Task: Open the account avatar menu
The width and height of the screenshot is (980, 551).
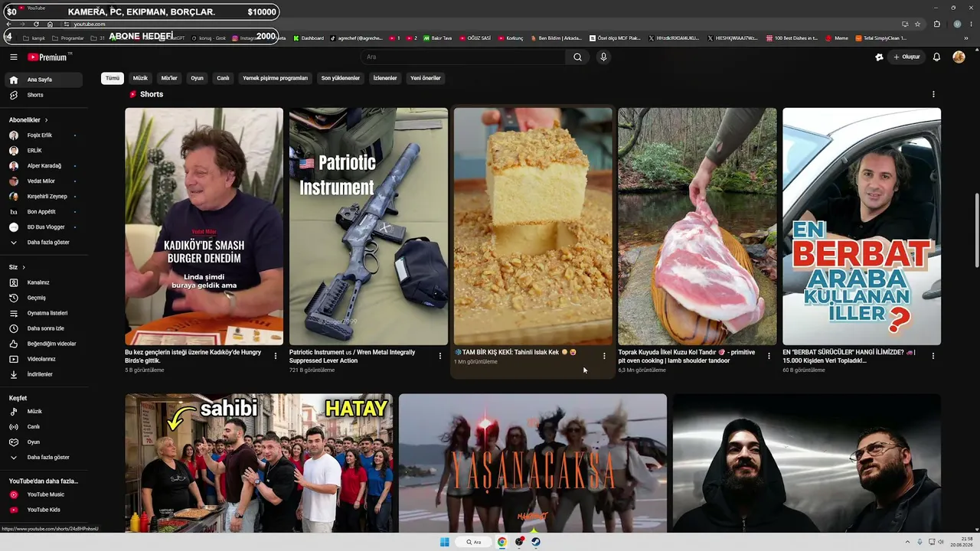Action: pos(959,57)
